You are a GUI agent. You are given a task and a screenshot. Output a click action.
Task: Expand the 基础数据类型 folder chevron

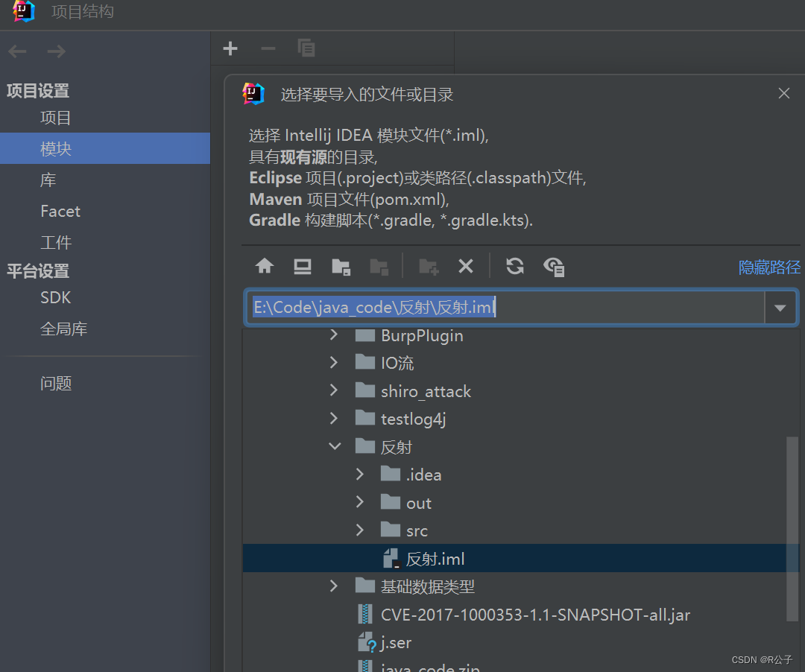point(334,586)
